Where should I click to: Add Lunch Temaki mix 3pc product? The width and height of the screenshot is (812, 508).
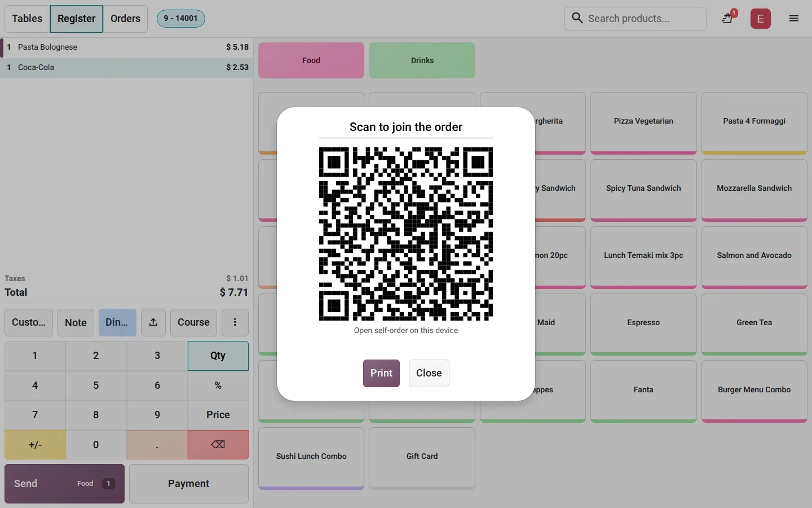pos(643,257)
